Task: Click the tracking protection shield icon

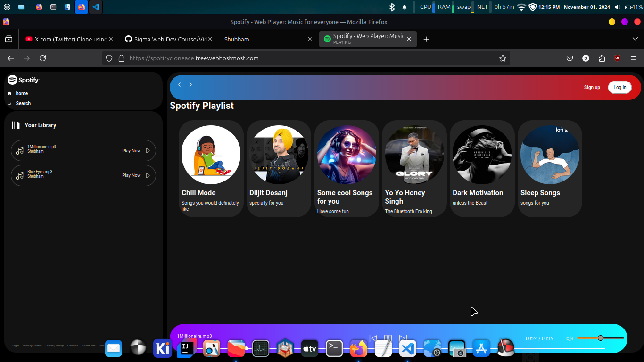Action: 109,58
